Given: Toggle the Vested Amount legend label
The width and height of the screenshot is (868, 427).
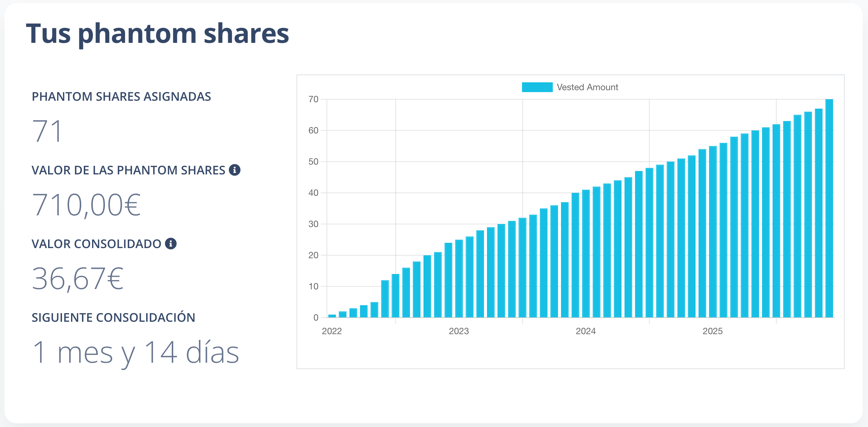Looking at the screenshot, I should [x=587, y=87].
